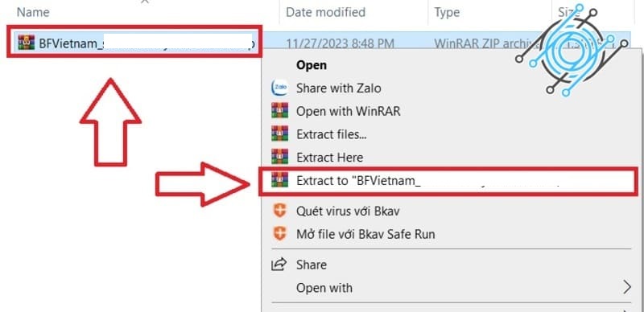Select Mở file với Bkav Safe Run
Image resolution: width=644 pixels, height=312 pixels.
pyautogui.click(x=365, y=235)
